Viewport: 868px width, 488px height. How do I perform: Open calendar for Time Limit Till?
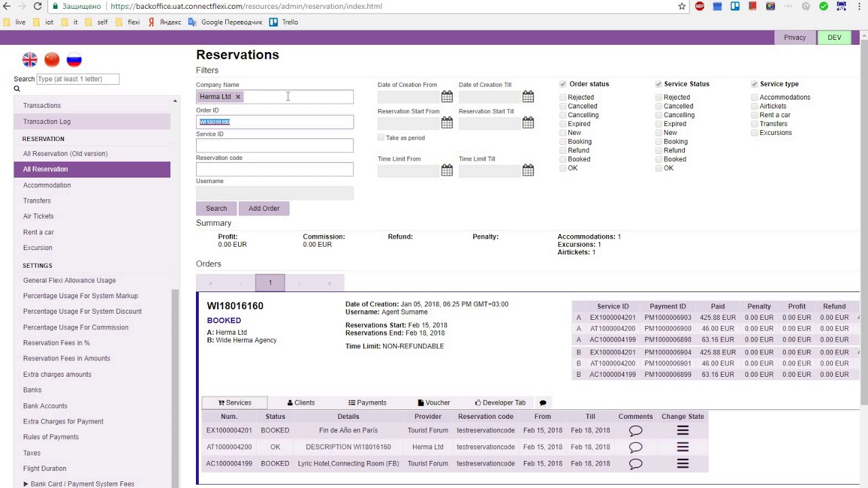528,170
